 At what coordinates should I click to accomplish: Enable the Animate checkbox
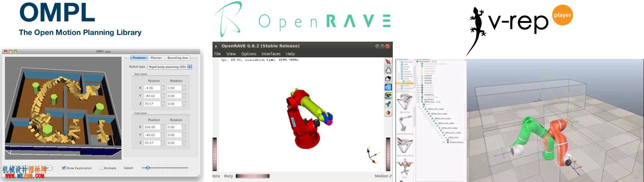102,168
